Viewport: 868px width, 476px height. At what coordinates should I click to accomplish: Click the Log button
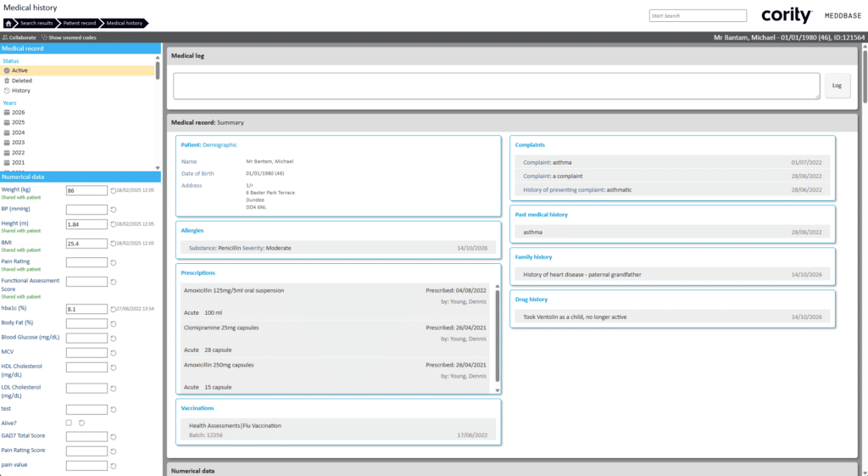tap(837, 86)
